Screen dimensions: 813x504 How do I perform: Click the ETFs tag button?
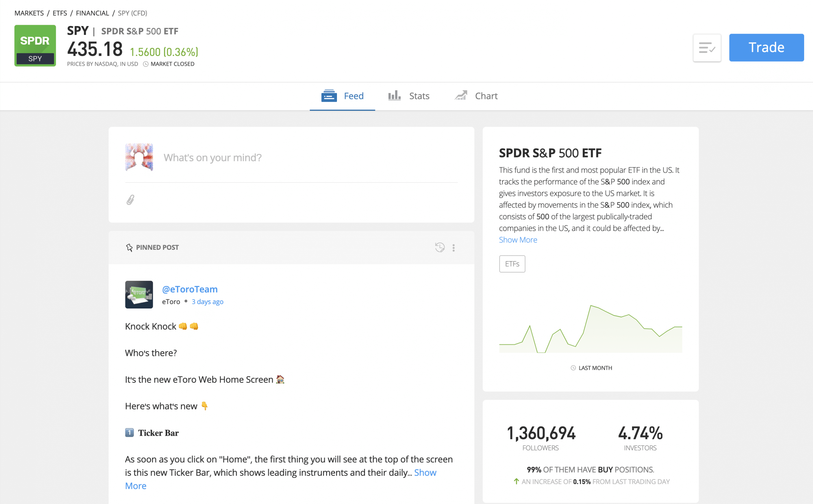pyautogui.click(x=512, y=264)
